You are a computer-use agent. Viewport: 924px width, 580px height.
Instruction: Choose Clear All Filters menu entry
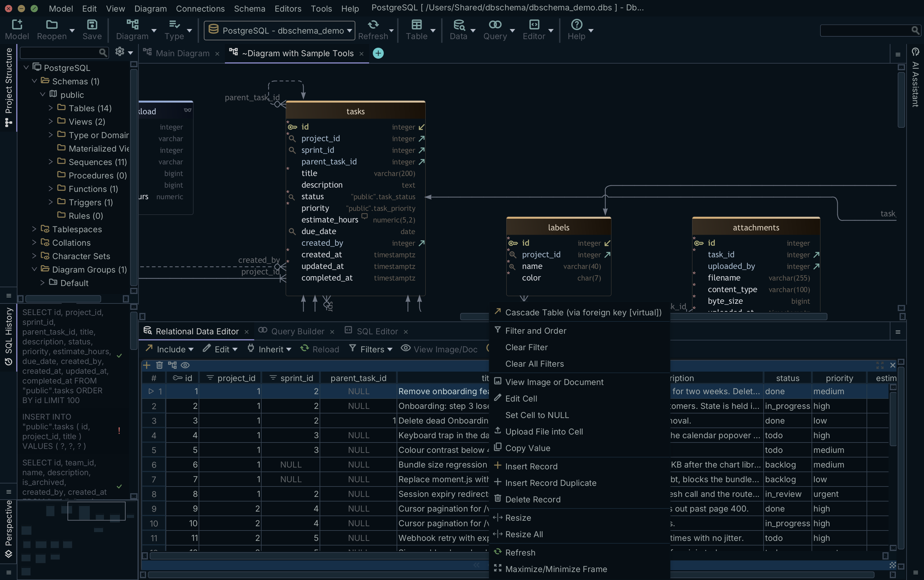pos(580,364)
